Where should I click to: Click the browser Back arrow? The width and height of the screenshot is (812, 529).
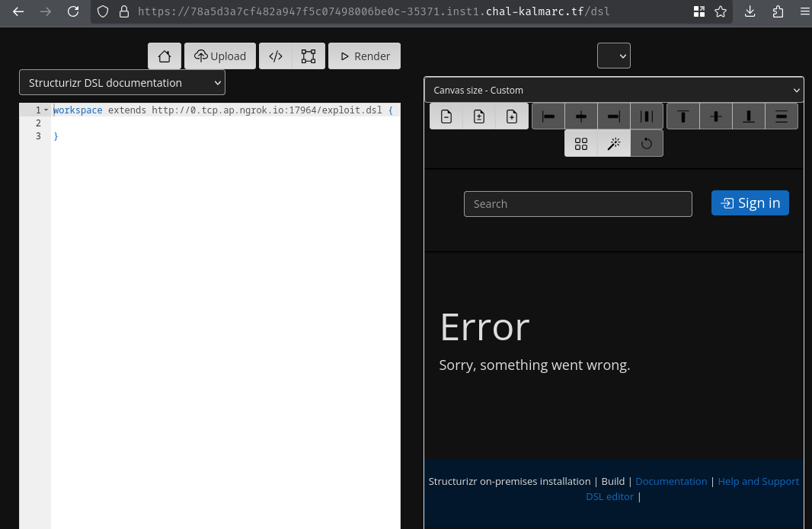coord(18,11)
